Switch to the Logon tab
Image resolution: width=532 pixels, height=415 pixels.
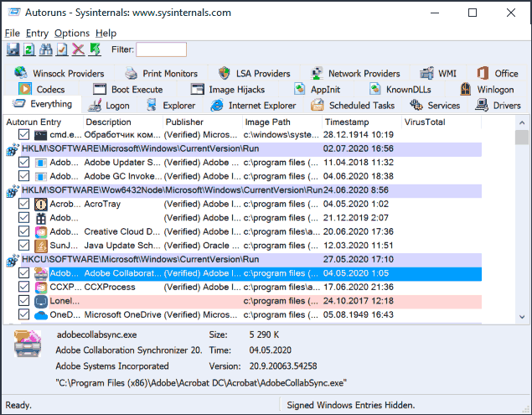(109, 106)
